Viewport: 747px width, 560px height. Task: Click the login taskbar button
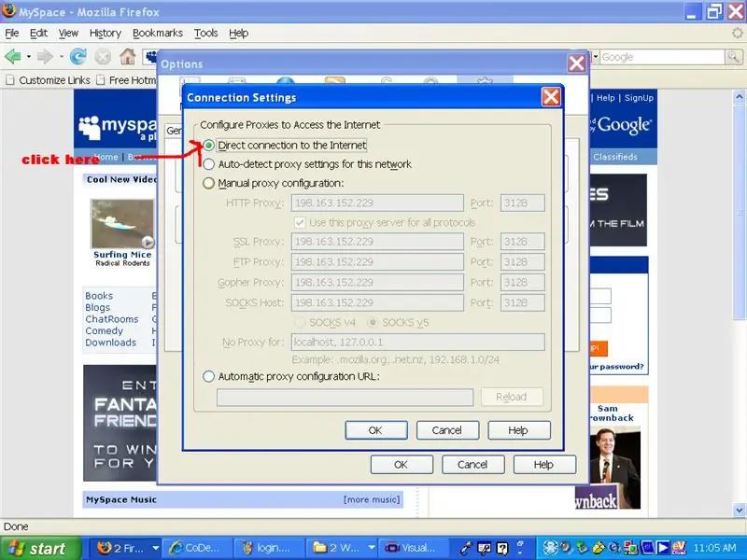(269, 548)
